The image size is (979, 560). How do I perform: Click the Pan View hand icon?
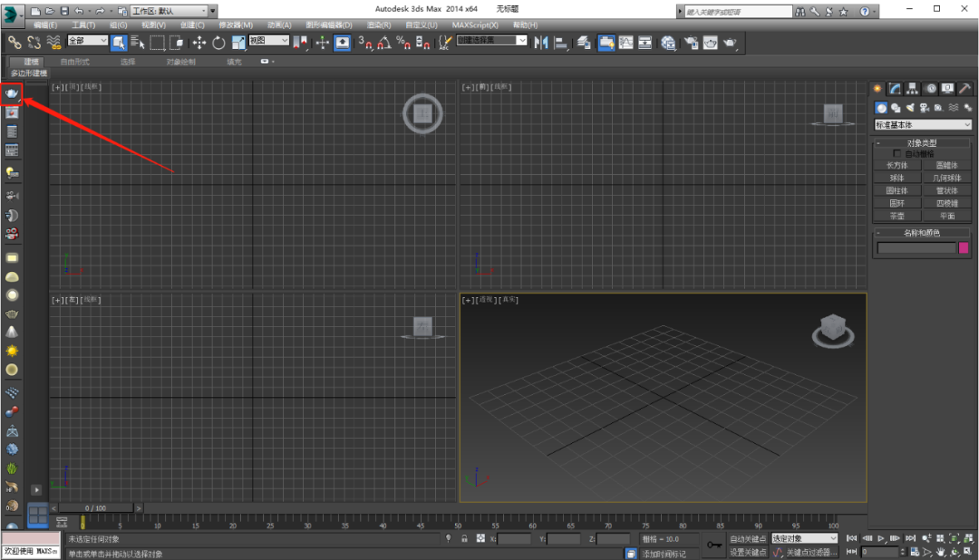point(940,553)
